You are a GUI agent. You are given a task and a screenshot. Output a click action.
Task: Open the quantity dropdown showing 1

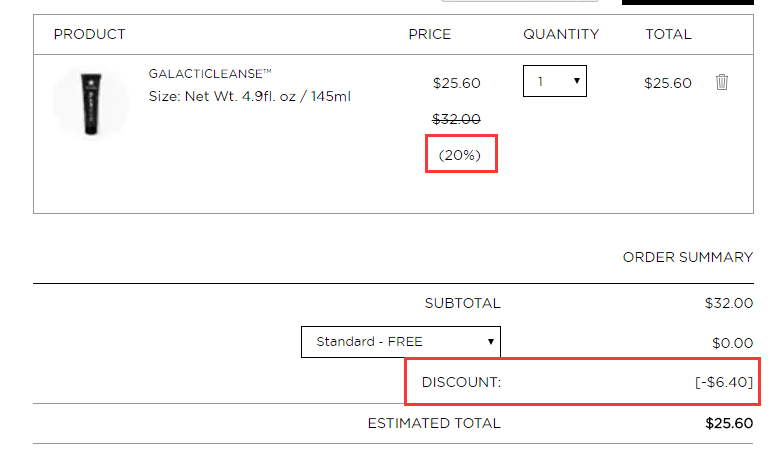tap(555, 81)
